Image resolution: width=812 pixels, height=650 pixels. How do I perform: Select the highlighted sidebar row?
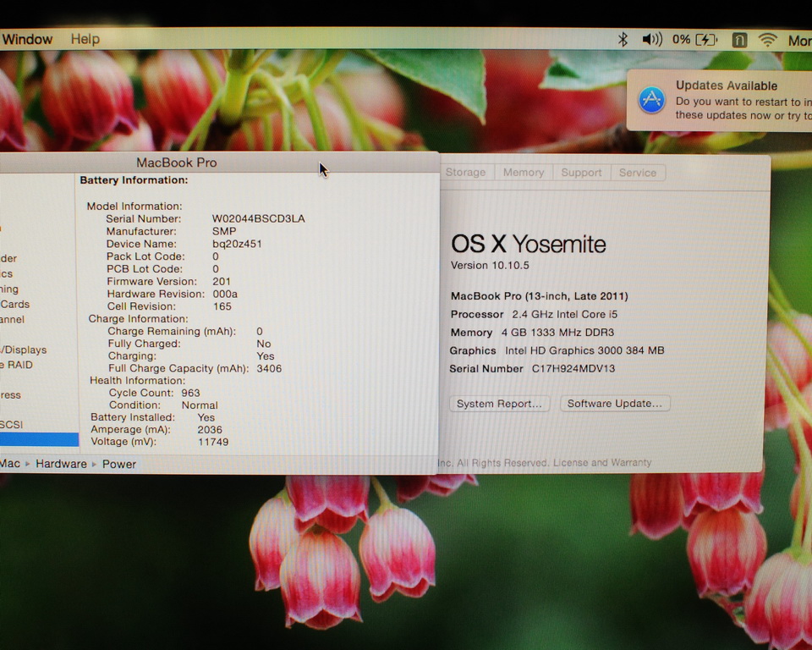(x=39, y=439)
